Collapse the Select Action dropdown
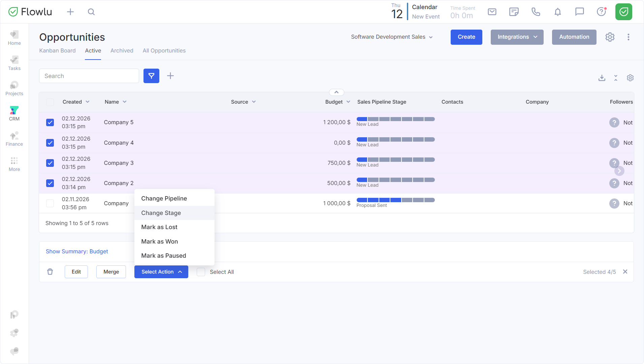The image size is (644, 364). point(161,272)
